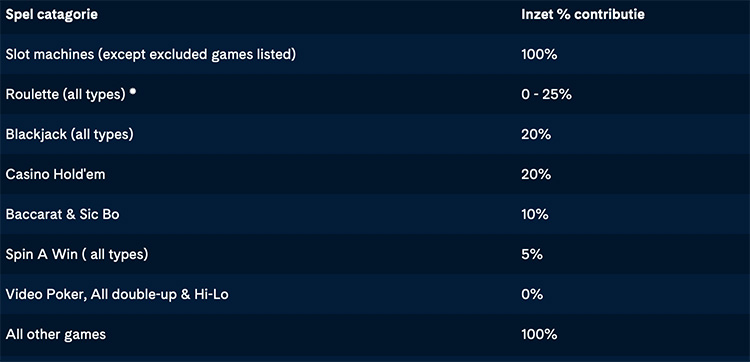Click the Spin A Win row label
Screen dimensions: 750x362
click(77, 254)
